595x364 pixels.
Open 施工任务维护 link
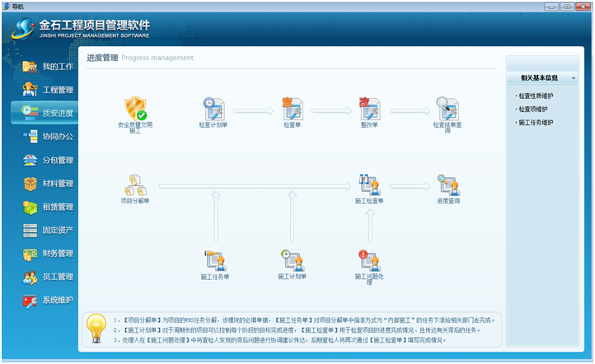[536, 123]
